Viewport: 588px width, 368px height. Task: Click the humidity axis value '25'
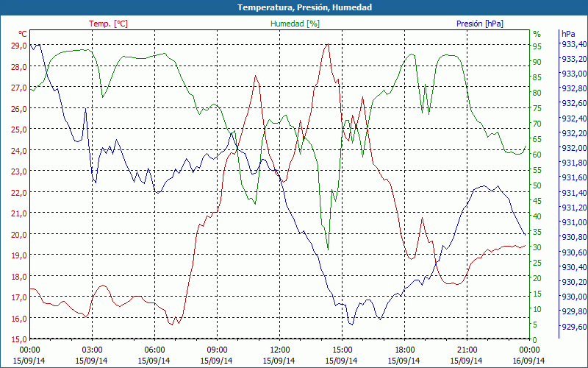(x=537, y=263)
